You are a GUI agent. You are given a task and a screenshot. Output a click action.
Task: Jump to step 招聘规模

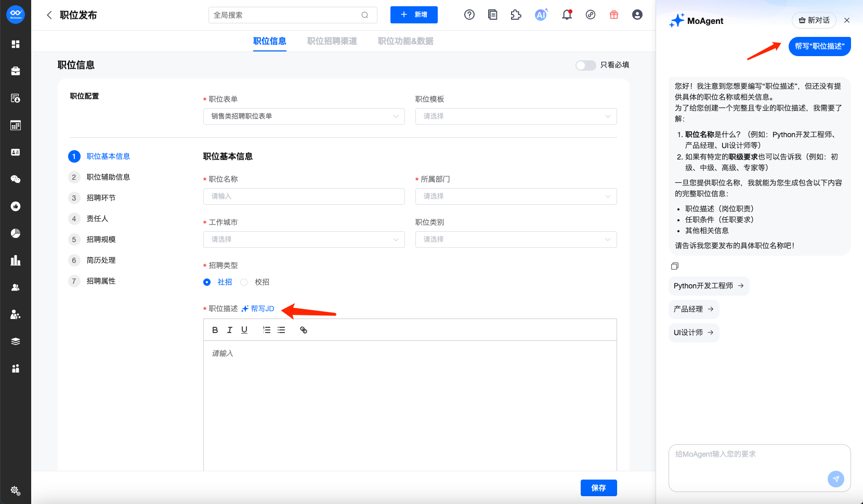coord(92,240)
